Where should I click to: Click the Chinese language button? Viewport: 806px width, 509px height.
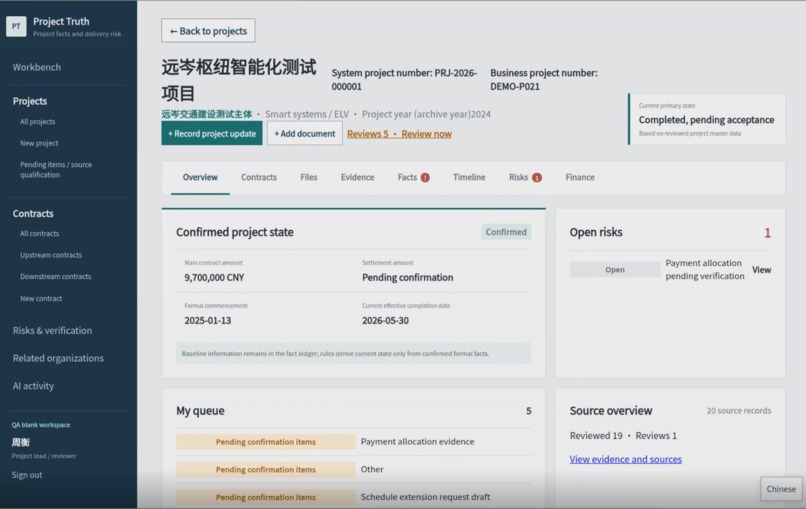click(x=781, y=489)
